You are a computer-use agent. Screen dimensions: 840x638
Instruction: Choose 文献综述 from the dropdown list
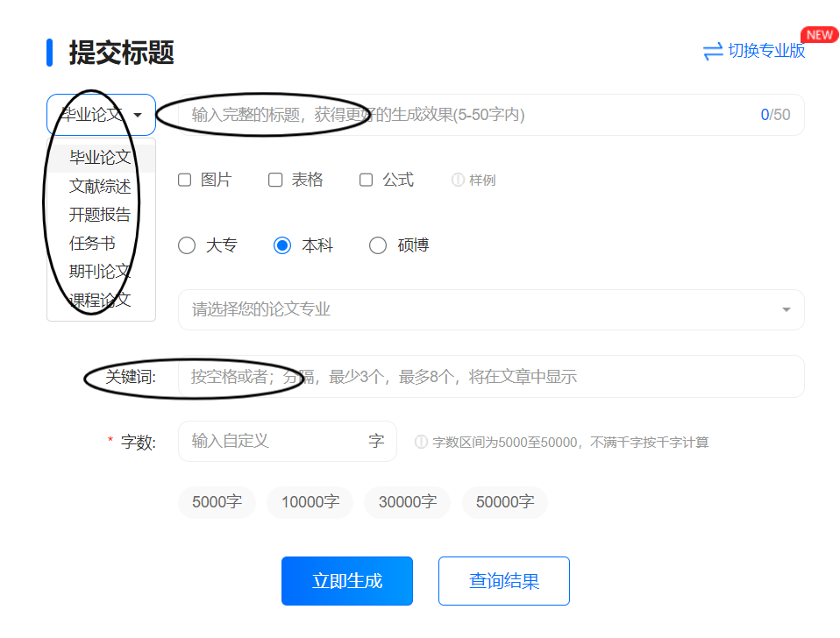pyautogui.click(x=101, y=187)
